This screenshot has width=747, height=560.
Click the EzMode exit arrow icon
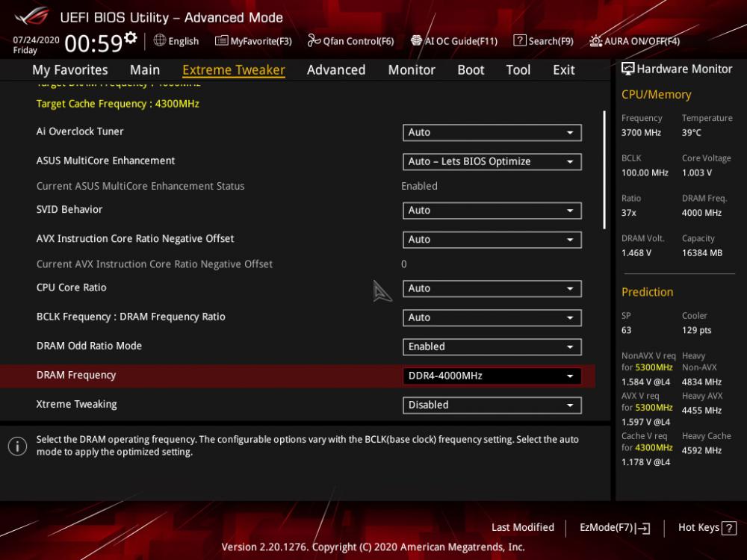coord(642,528)
